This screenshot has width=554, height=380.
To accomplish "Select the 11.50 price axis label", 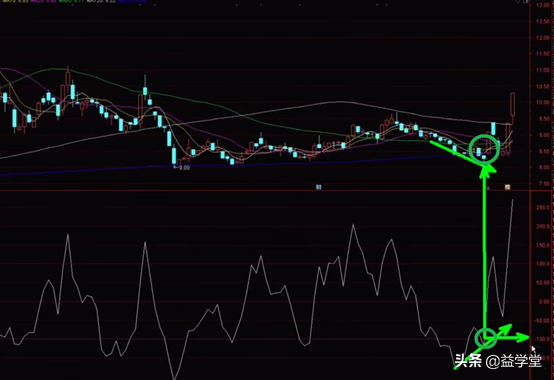I will [x=542, y=54].
